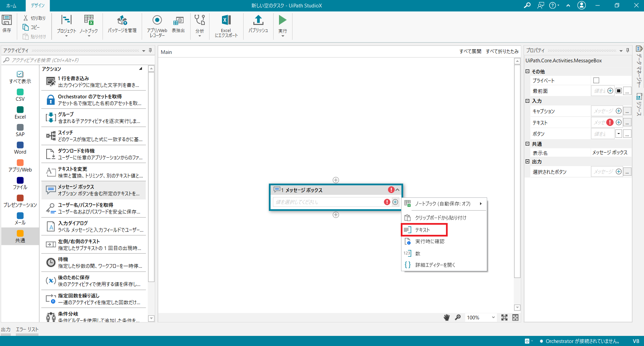Click the Copy (コピー) icon

point(26,27)
